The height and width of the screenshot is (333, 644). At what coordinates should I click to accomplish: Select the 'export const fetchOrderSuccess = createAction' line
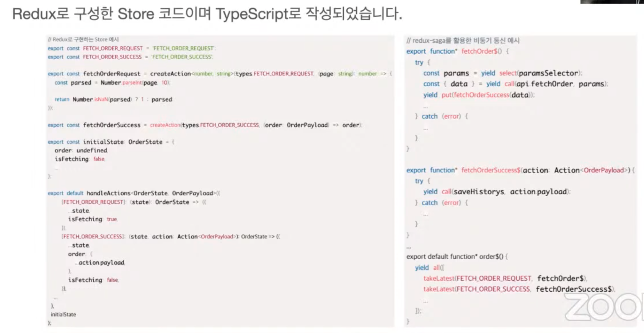pos(205,125)
